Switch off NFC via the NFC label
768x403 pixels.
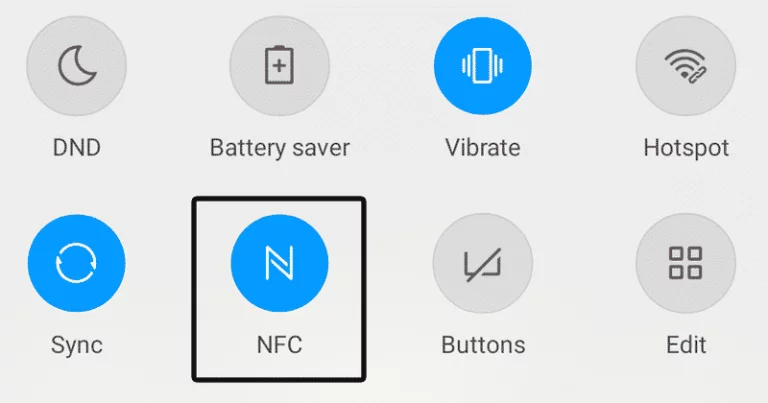(279, 345)
